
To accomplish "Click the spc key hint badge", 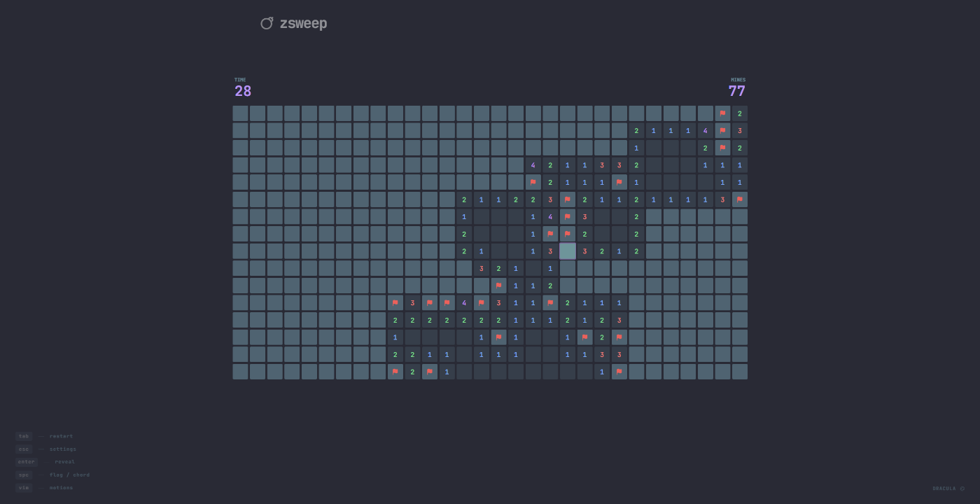I will click(x=24, y=475).
